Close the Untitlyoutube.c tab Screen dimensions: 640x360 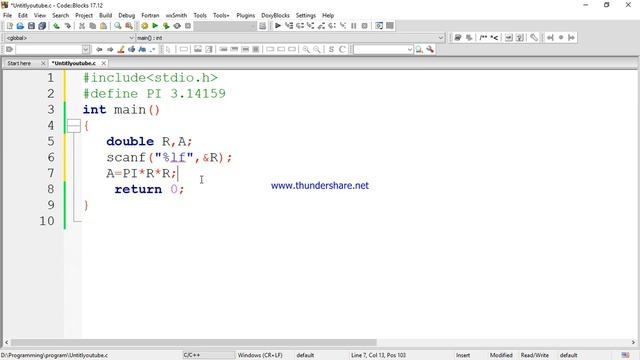click(x=104, y=63)
